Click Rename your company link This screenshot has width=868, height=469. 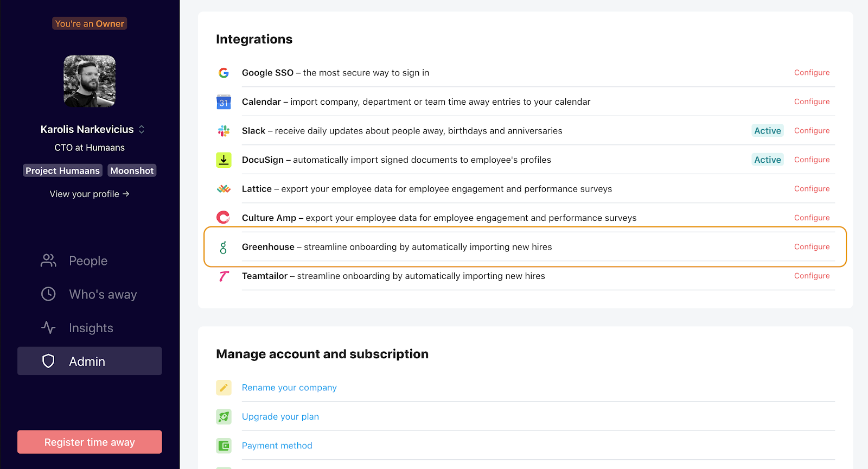[289, 388]
